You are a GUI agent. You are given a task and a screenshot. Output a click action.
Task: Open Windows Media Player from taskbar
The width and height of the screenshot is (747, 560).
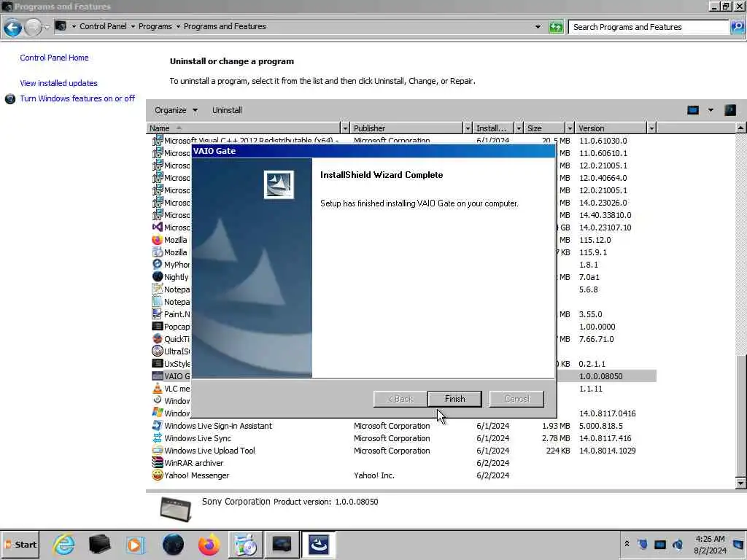click(x=135, y=545)
